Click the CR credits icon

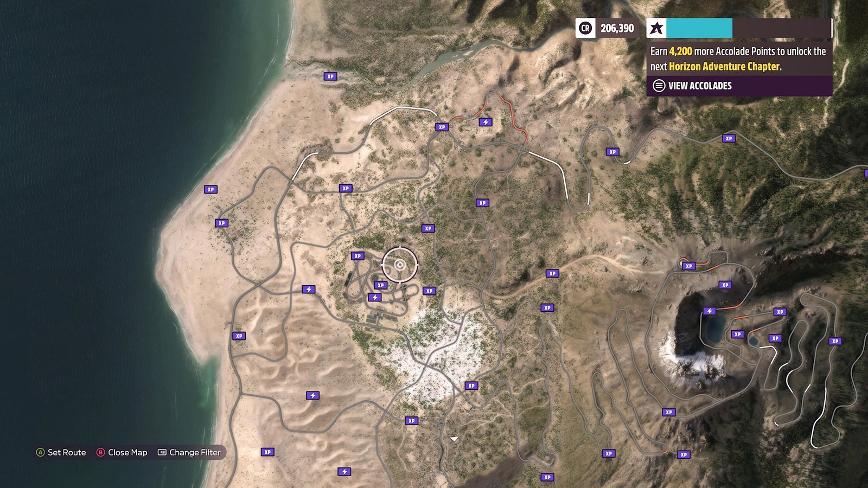pyautogui.click(x=585, y=28)
